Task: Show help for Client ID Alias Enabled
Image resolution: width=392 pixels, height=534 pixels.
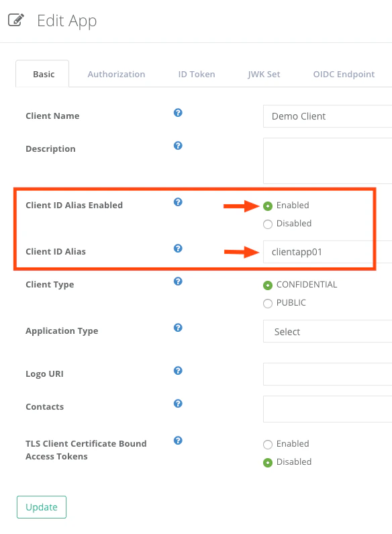Action: click(x=178, y=202)
